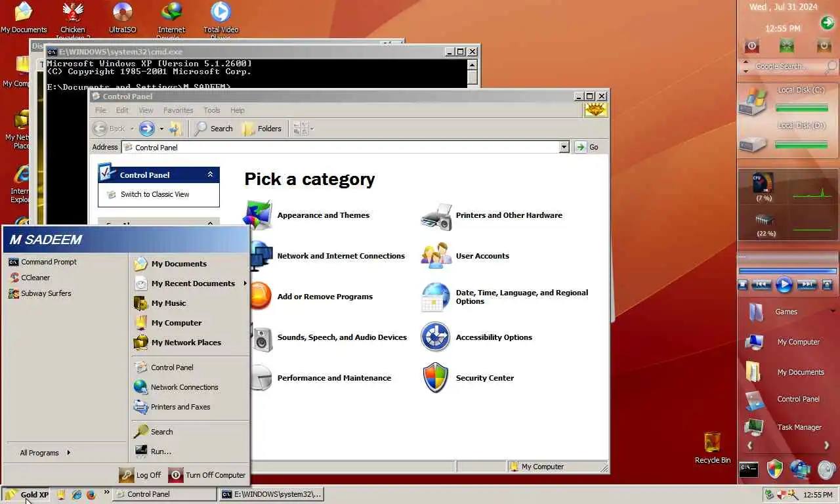The image size is (840, 504).
Task: Click the sidebar speaker volume icon
Action: [x=826, y=469]
